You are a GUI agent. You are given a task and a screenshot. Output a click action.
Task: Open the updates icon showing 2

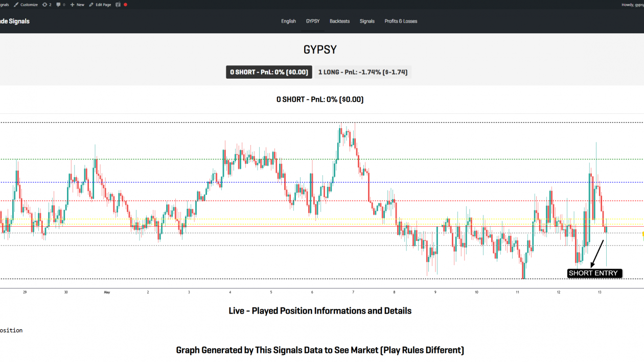coord(45,5)
